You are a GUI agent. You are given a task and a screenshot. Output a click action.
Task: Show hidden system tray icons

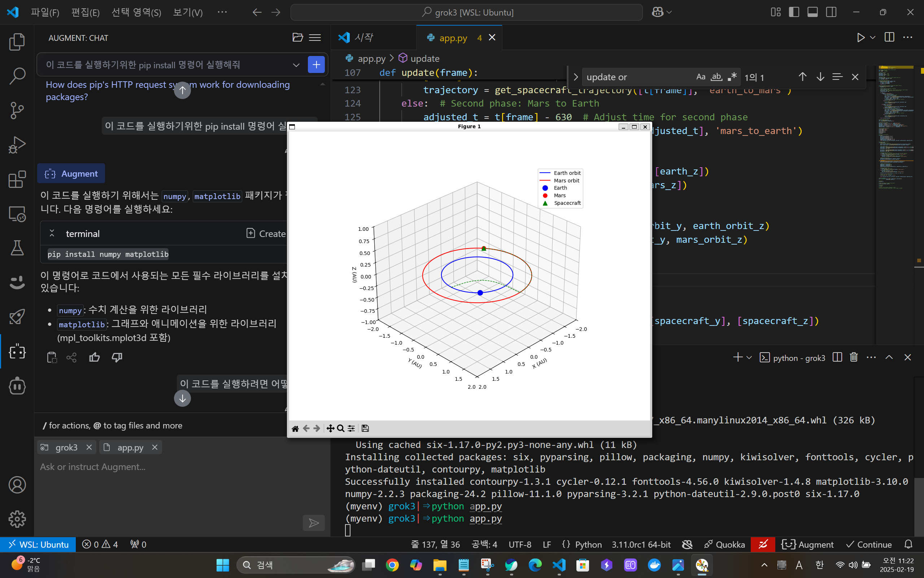coord(764,565)
